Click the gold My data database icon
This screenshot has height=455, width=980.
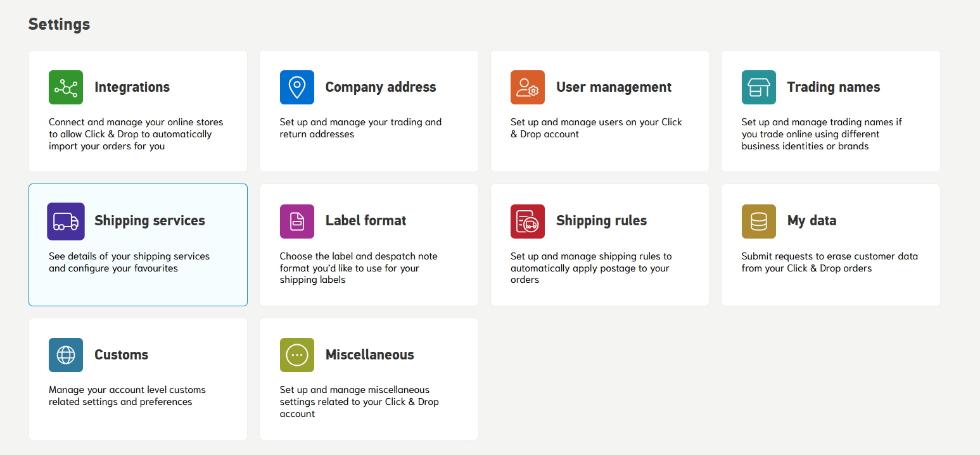tap(758, 221)
